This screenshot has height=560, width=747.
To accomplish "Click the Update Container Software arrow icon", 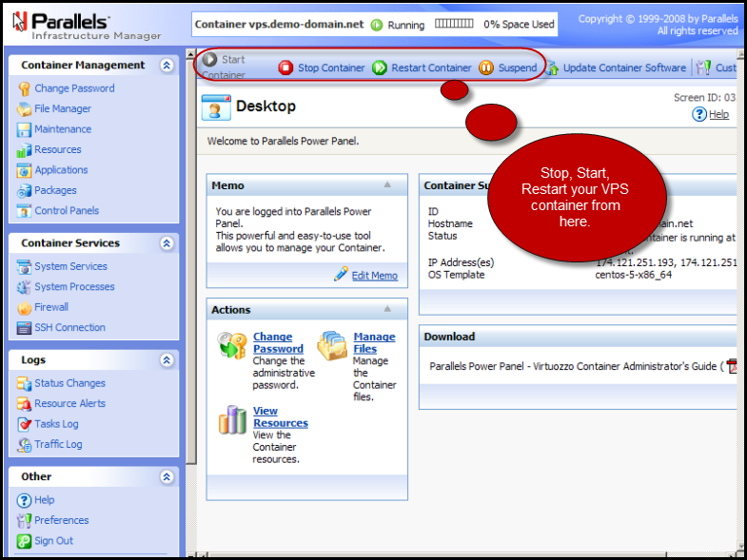I will point(552,68).
